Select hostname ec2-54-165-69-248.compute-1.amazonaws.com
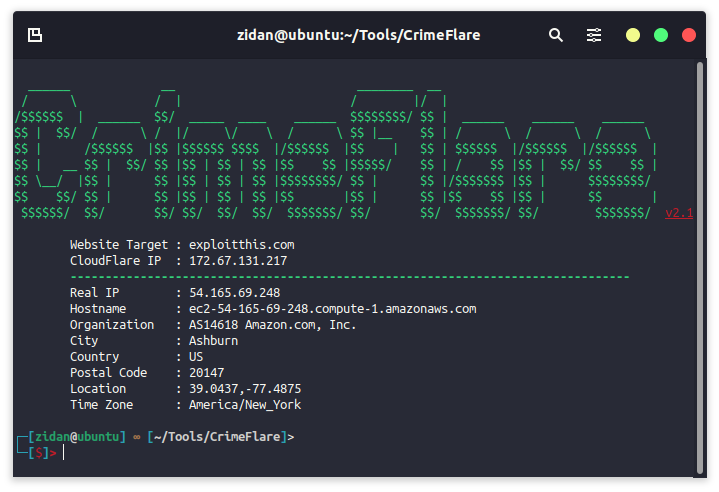719x492 pixels. click(x=332, y=309)
